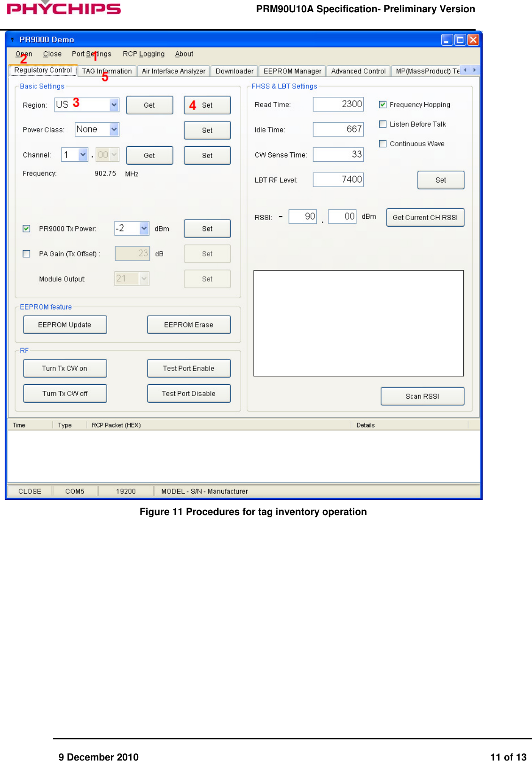Click the Get button for Region
The height and width of the screenshot is (761, 532).
pos(149,105)
